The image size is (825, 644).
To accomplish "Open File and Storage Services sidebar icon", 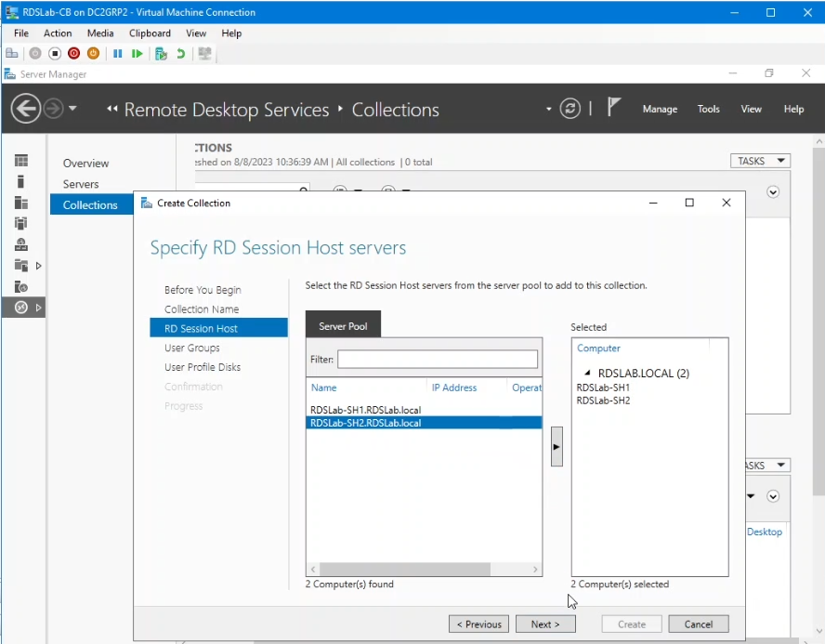I will pyautogui.click(x=21, y=265).
